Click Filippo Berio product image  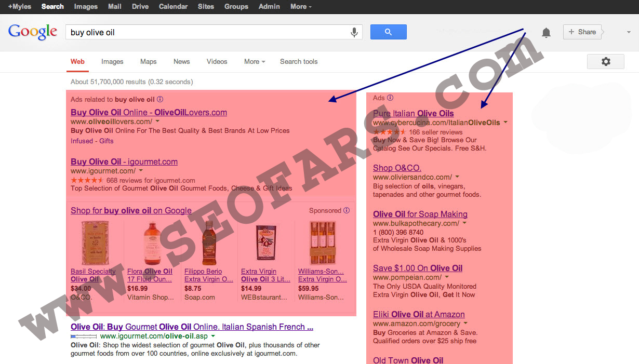point(209,243)
